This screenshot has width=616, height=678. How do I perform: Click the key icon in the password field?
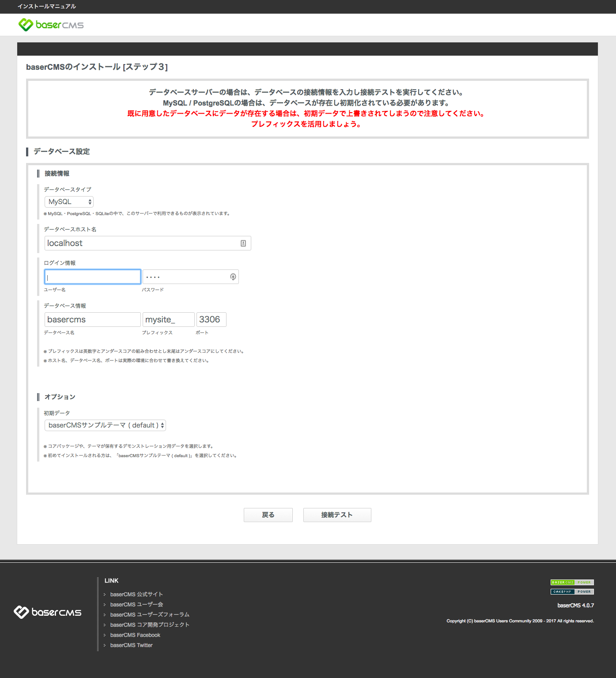[233, 277]
